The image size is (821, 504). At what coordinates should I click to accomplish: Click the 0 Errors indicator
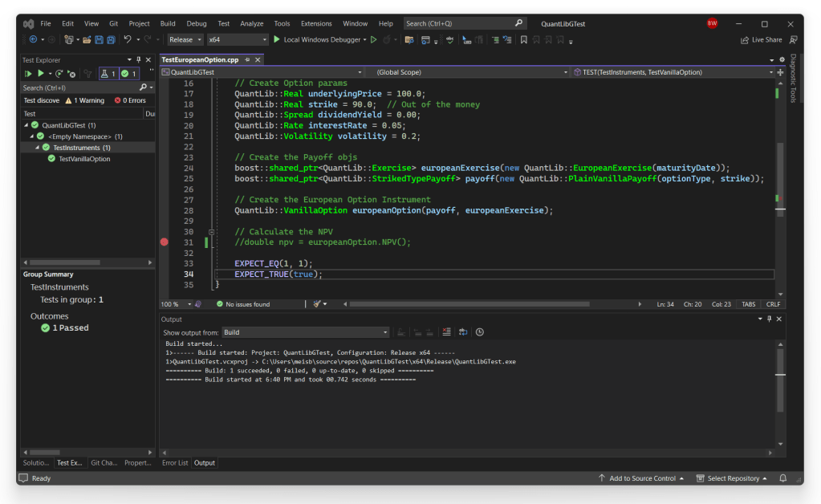click(x=130, y=100)
